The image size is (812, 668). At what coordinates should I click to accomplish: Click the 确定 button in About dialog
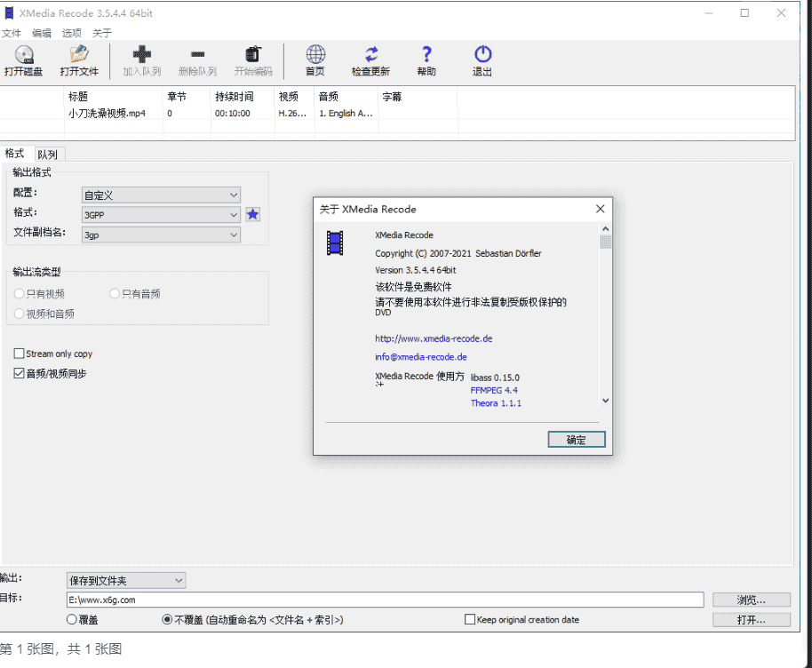point(577,440)
